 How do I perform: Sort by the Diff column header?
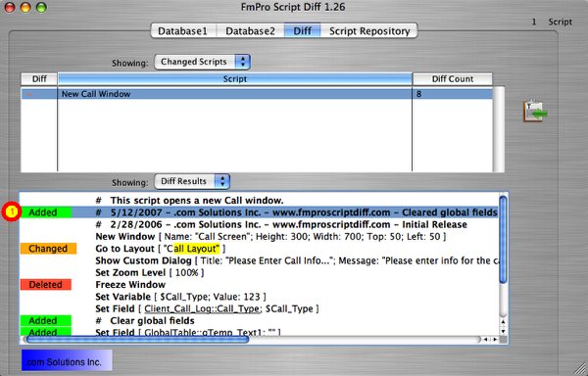pyautogui.click(x=39, y=79)
